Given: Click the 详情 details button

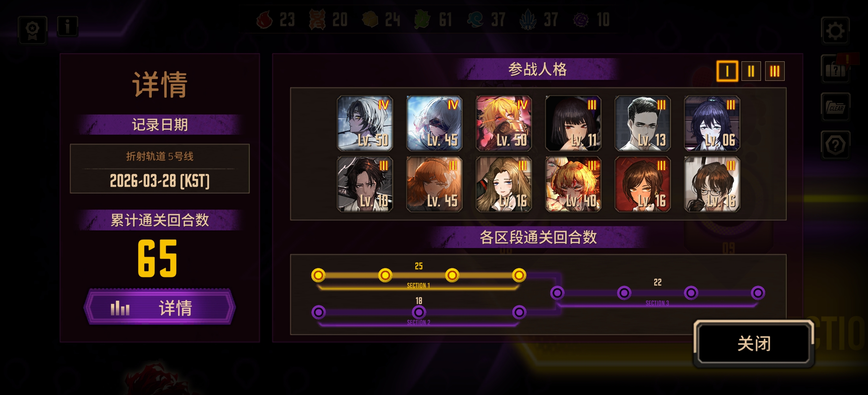Looking at the screenshot, I should pos(160,307).
